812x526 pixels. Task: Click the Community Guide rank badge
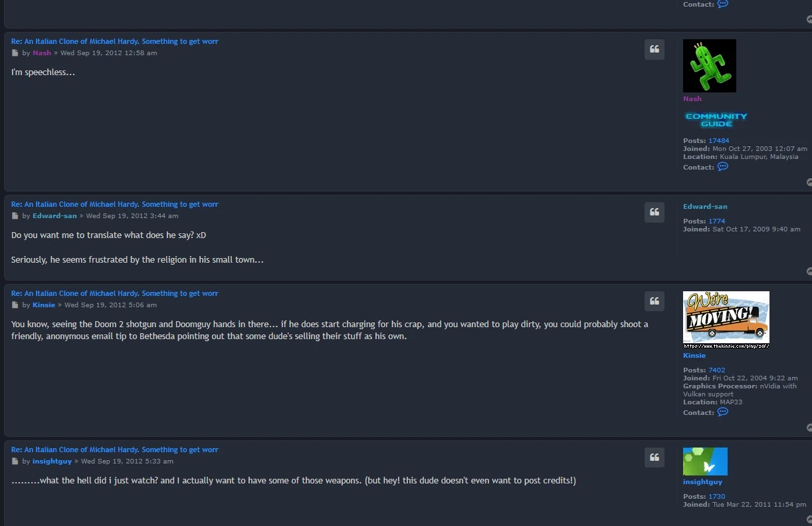tap(716, 120)
